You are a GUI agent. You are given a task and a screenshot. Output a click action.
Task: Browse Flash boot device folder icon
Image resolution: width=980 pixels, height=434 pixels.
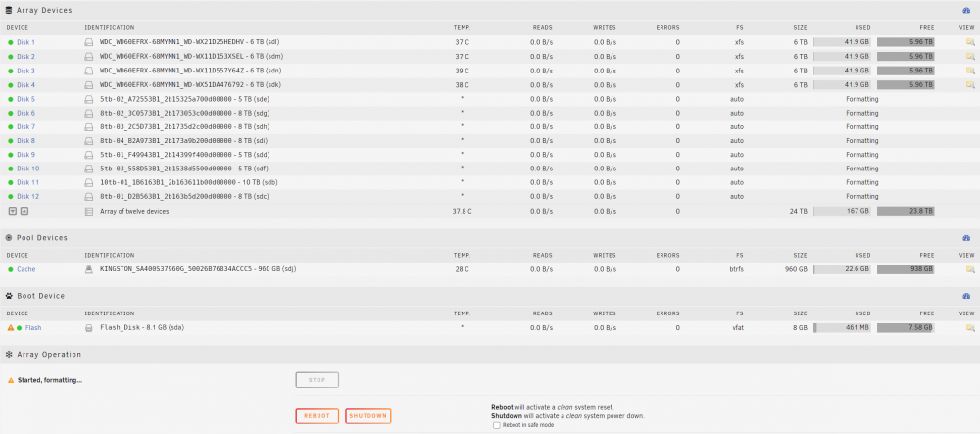(970, 328)
